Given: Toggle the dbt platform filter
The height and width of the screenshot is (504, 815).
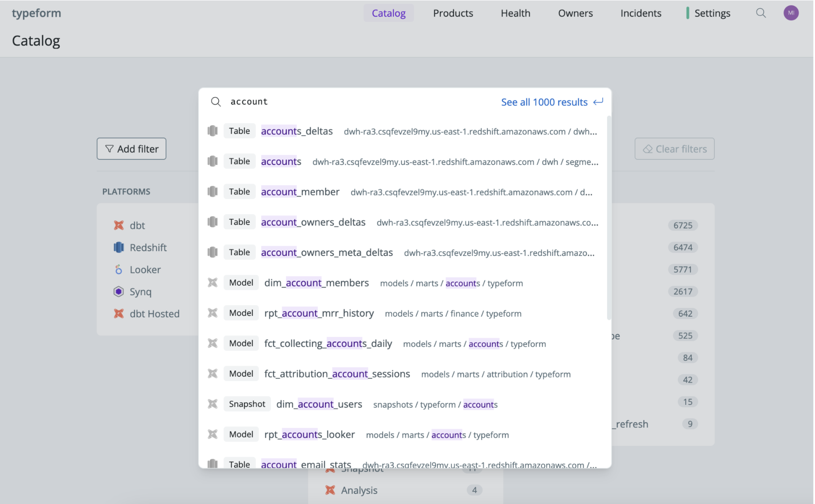Looking at the screenshot, I should point(137,225).
